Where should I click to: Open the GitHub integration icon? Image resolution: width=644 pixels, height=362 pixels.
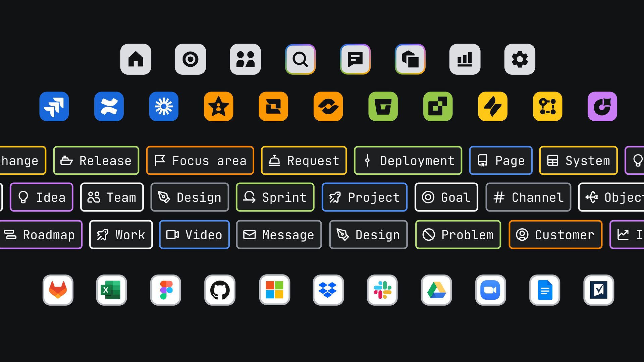[220, 290]
